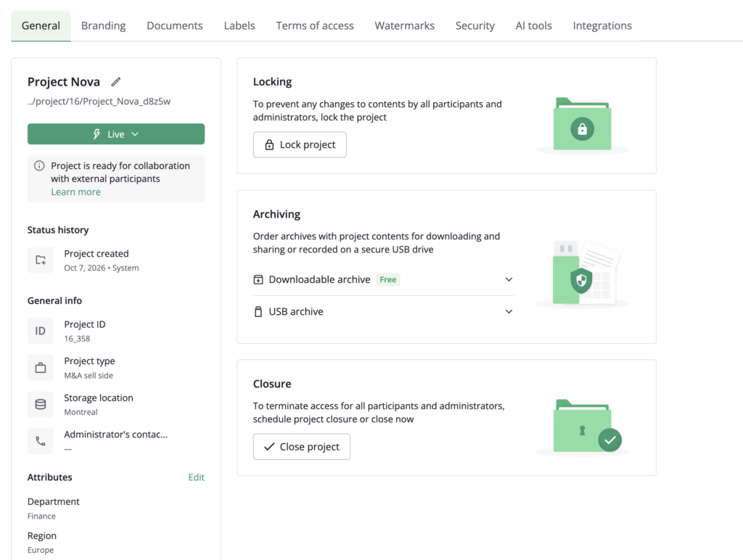Click the info icon in collaboration notice

tap(39, 166)
